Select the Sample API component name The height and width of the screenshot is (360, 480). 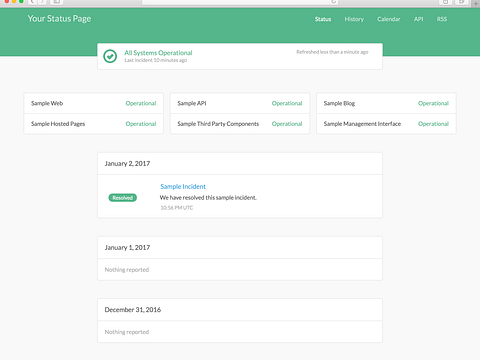click(192, 103)
